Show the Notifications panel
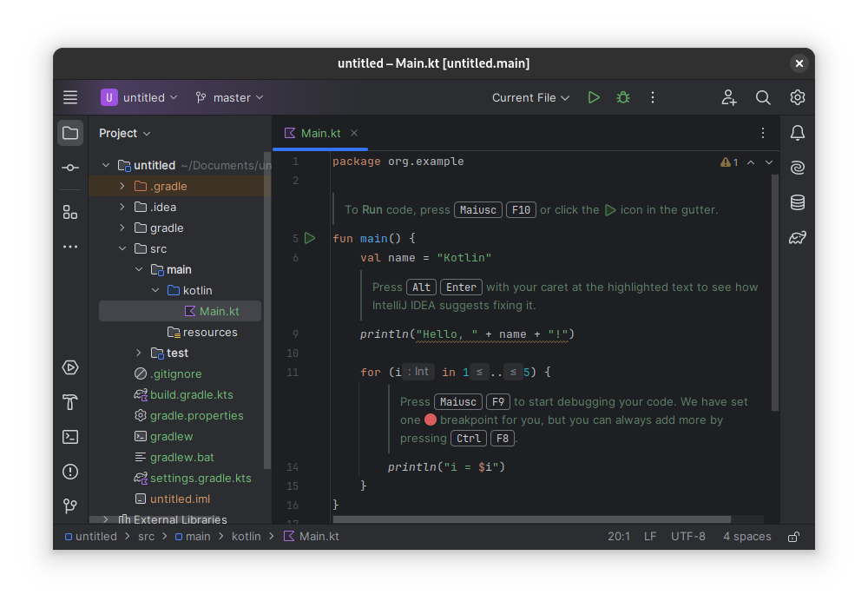The height and width of the screenshot is (608, 868). 798,133
